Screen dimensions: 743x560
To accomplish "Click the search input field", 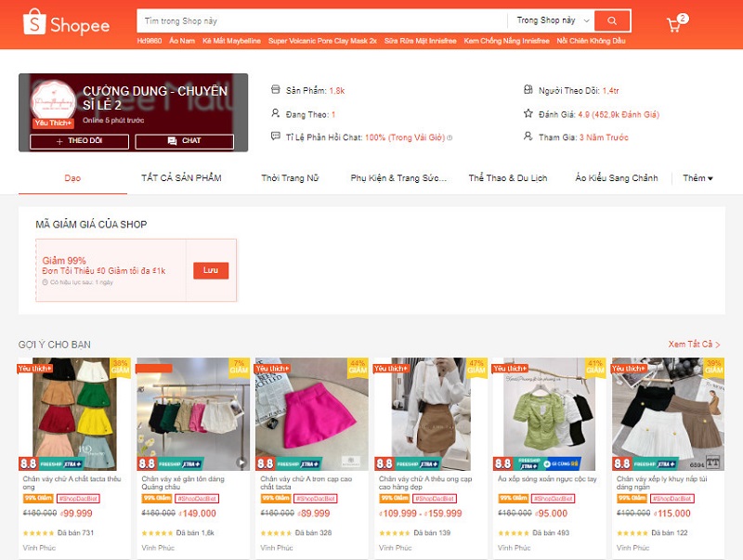I will [x=320, y=20].
